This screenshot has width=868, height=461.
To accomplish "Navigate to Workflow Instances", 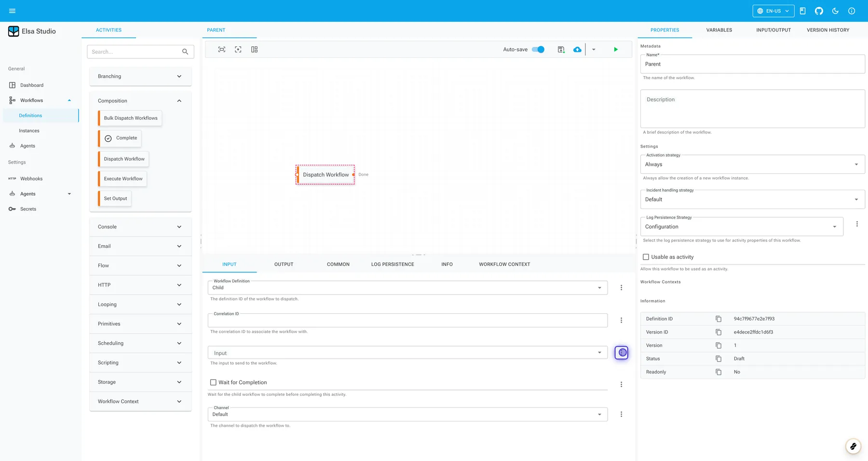I will [x=29, y=130].
